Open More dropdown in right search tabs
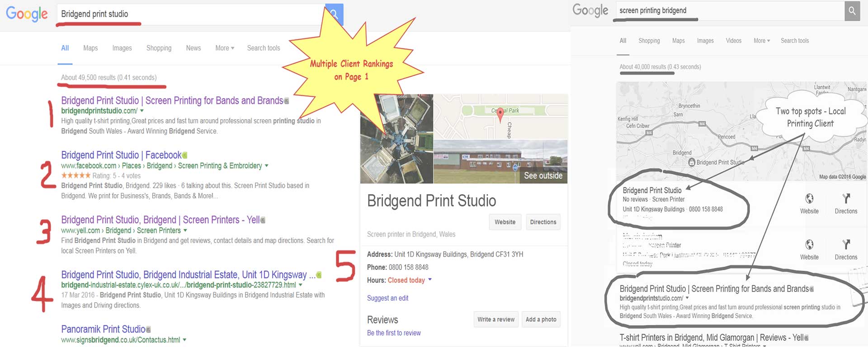This screenshot has height=347, width=868. click(x=762, y=41)
